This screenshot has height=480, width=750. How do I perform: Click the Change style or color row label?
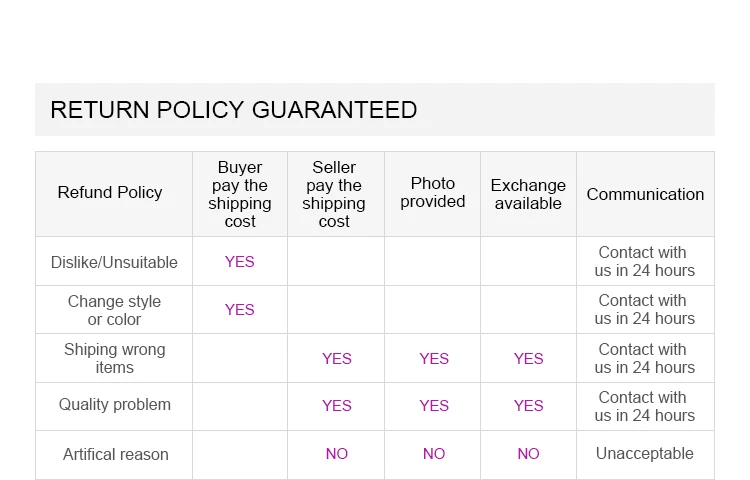114,310
